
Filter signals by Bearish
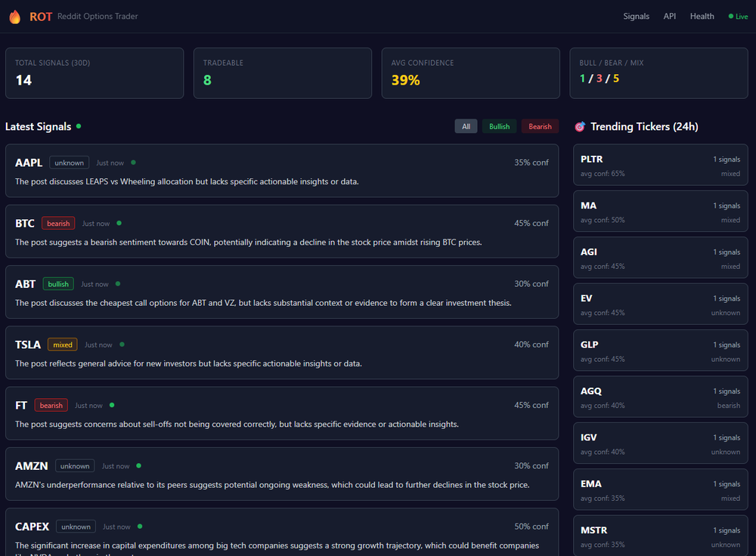point(540,126)
